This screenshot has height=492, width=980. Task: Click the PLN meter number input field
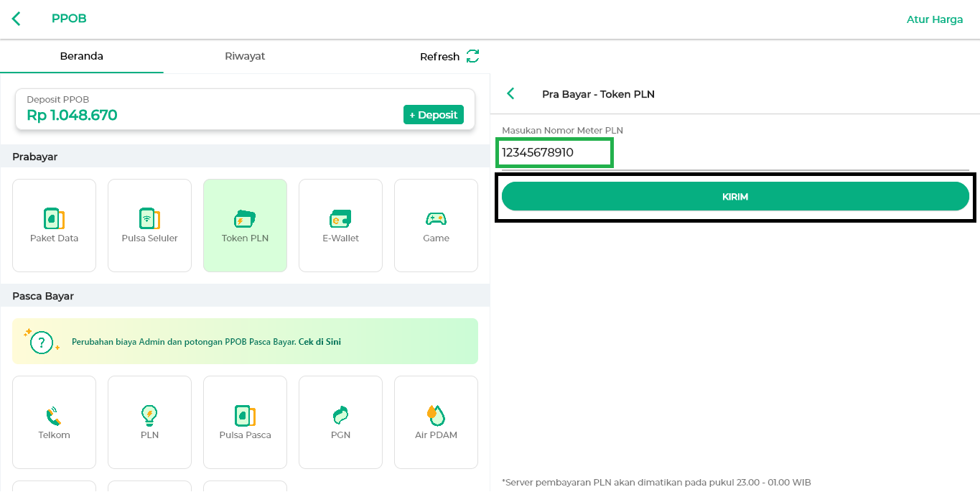pyautogui.click(x=735, y=153)
